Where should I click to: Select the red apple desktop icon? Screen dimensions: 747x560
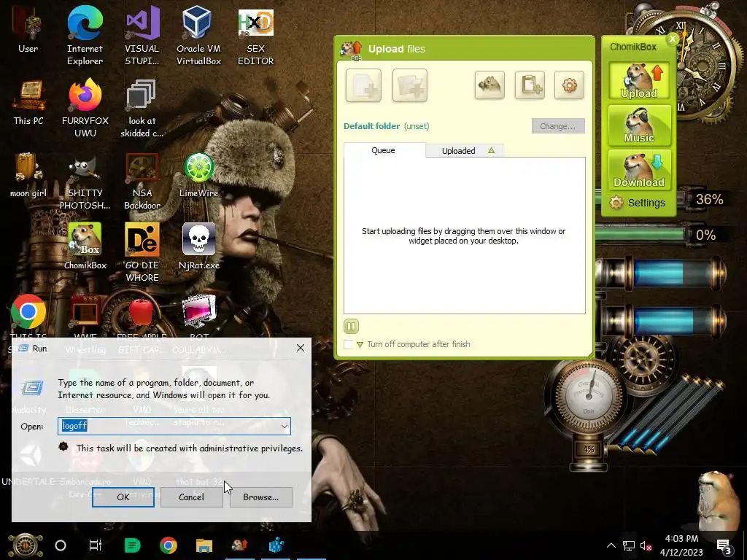[x=142, y=312]
